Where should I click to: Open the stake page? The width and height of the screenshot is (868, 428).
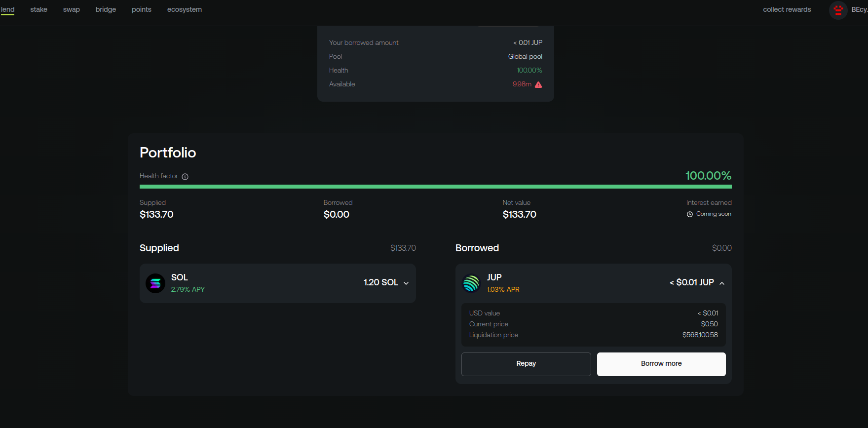tap(39, 10)
